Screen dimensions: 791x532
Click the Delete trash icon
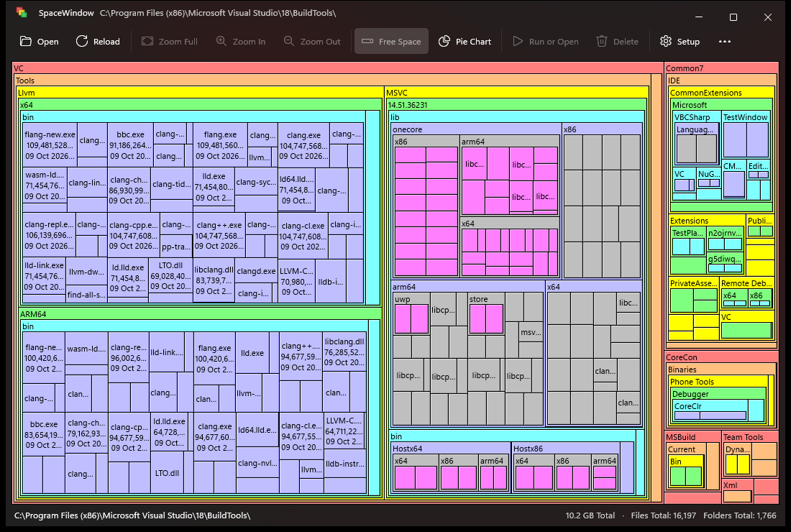(x=601, y=42)
